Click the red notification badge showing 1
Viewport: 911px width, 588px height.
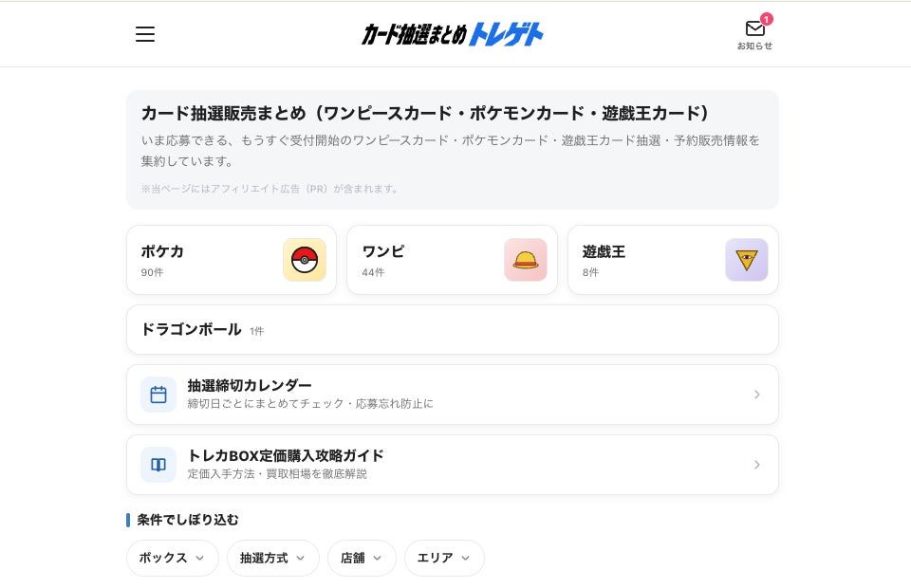coord(767,19)
